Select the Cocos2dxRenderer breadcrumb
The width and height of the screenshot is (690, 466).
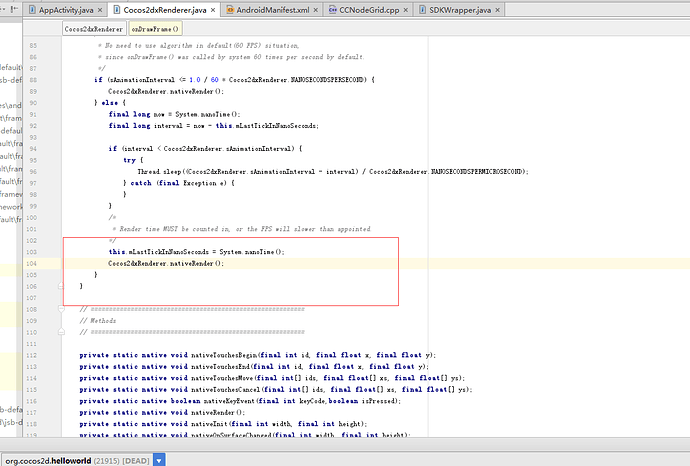tap(93, 29)
